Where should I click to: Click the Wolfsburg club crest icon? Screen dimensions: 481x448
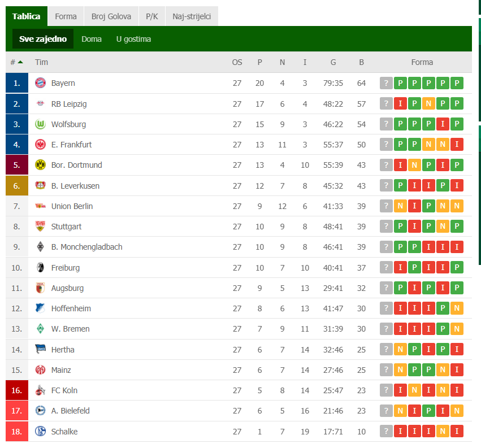[40, 124]
